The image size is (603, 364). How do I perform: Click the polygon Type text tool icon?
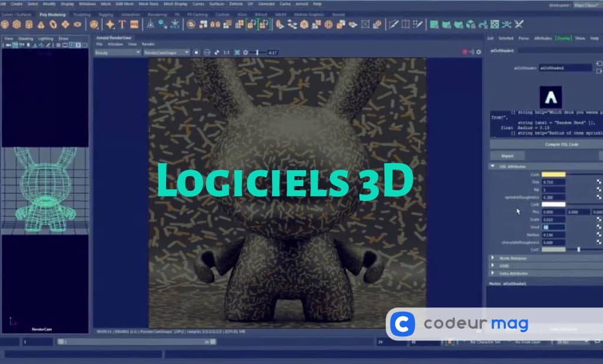(122, 24)
